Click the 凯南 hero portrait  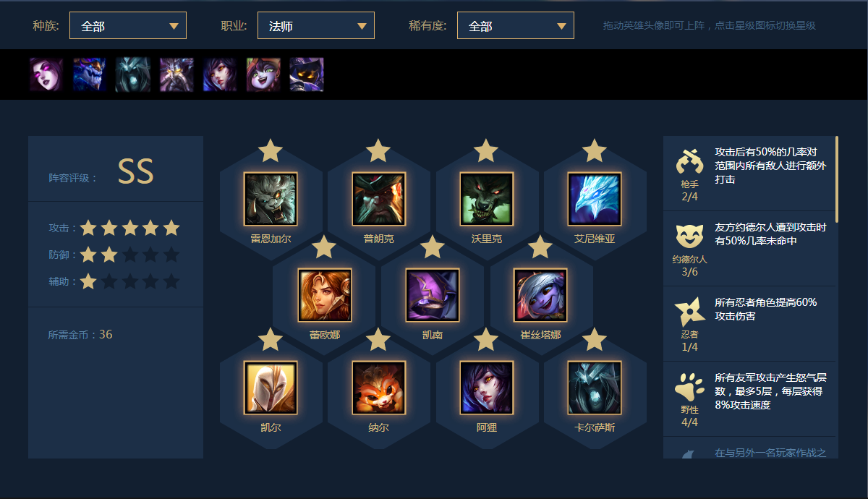click(x=433, y=295)
